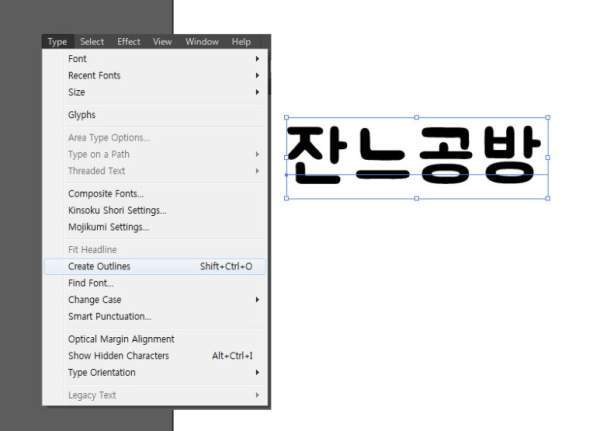Viewport: 600px width, 431px height.
Task: Open Composite Fonts dialog
Action: pos(155,194)
